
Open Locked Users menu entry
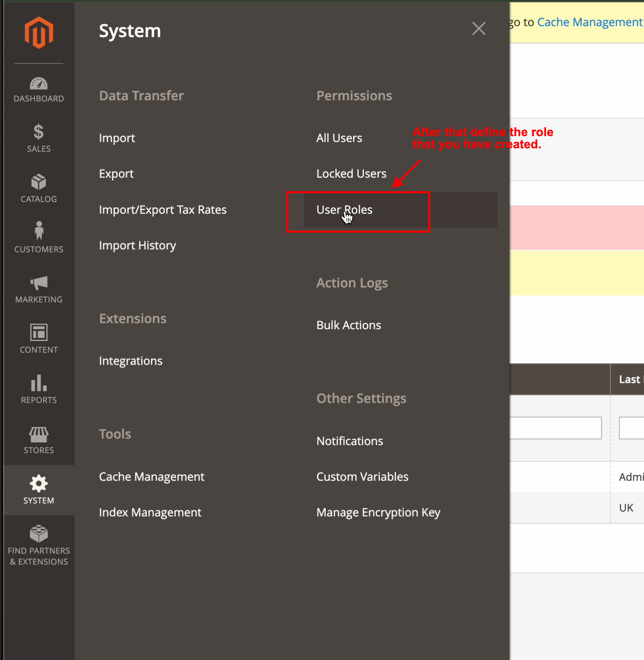point(351,174)
